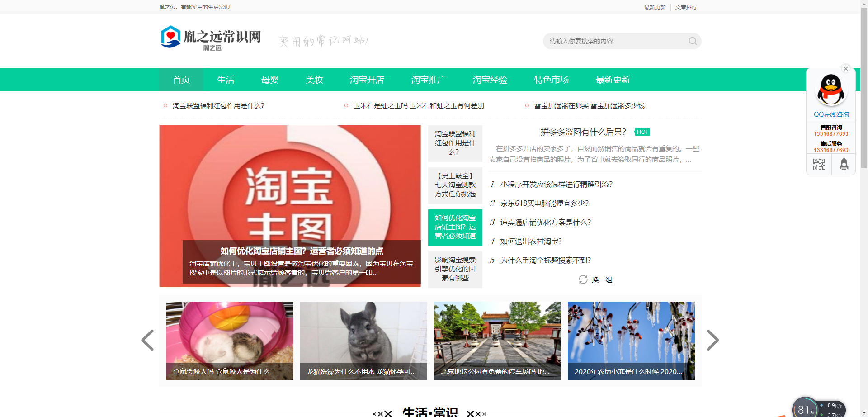This screenshot has width=868, height=417.
Task: Select highlighted slide tab 如何优化淘宝店铺主图
Action: 455,227
